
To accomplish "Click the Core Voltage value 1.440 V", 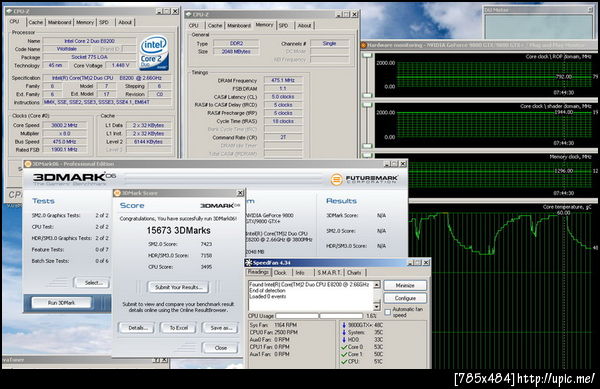I will (x=121, y=65).
